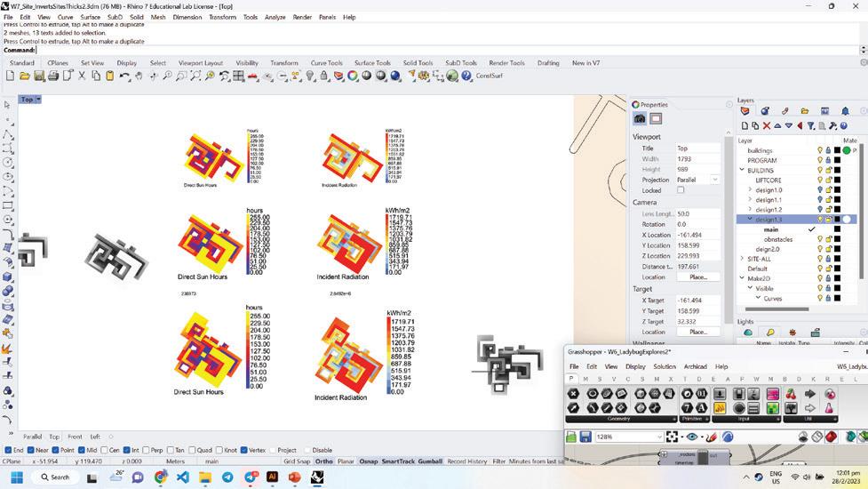Click the cherries icon in Grasshopper Util
Image resolution: width=868 pixels, height=489 pixels.
[x=791, y=394]
